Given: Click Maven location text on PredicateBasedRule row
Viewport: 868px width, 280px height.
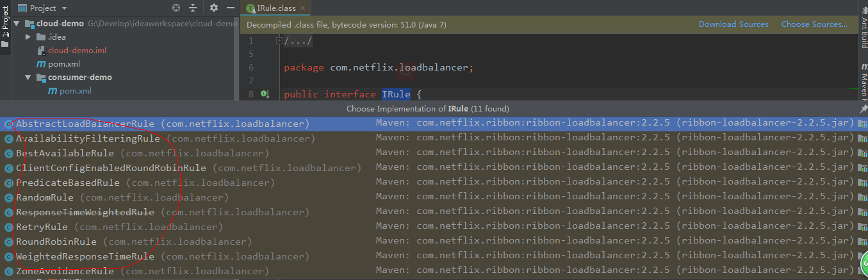Looking at the screenshot, I should click(615, 183).
